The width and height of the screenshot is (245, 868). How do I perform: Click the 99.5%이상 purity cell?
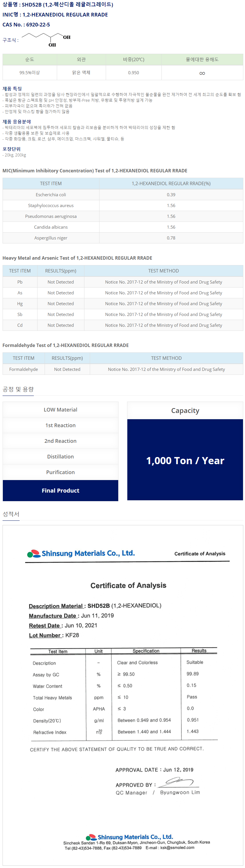30,73
